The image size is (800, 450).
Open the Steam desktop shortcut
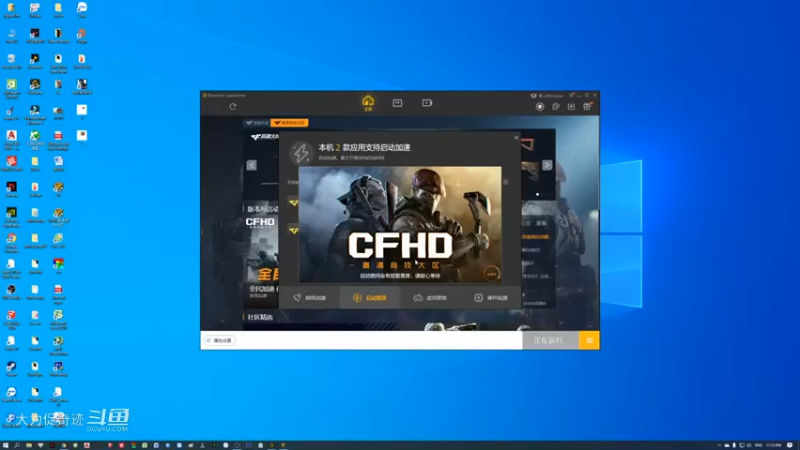[x=11, y=369]
